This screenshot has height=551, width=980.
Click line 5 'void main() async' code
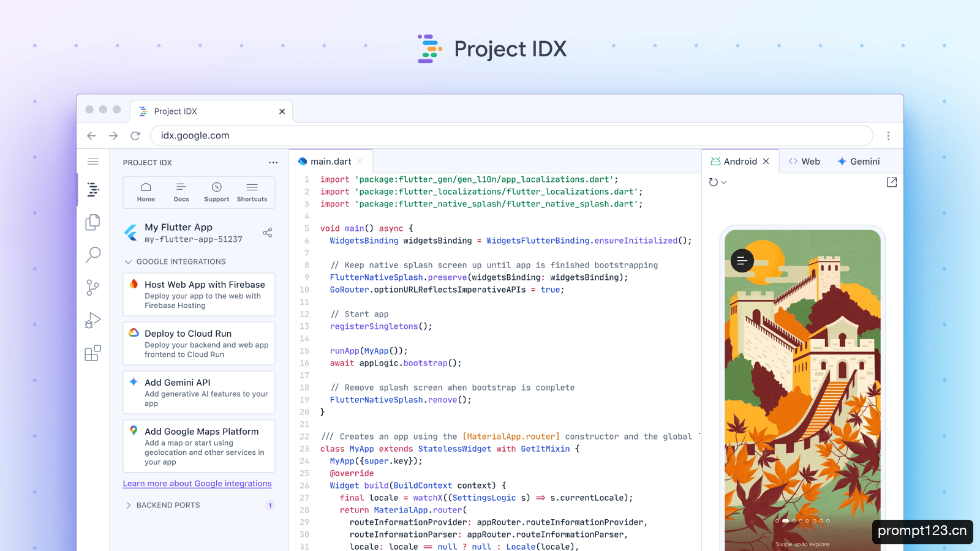(366, 228)
